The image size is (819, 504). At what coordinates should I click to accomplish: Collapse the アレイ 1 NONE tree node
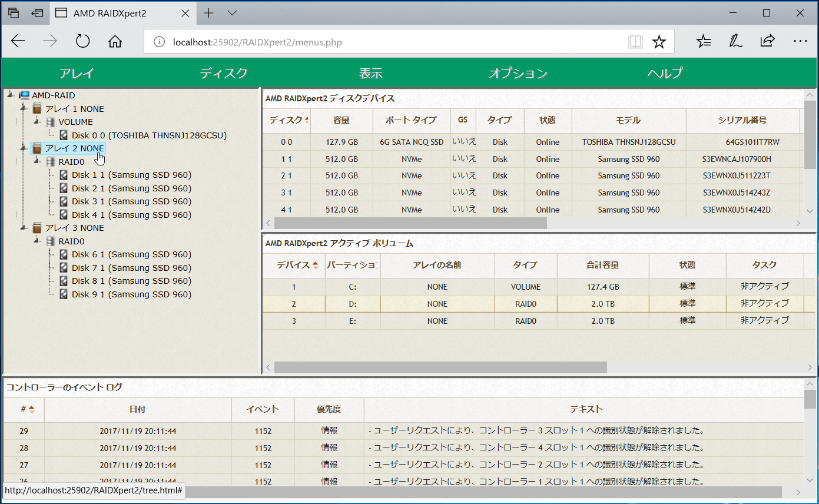click(x=24, y=108)
